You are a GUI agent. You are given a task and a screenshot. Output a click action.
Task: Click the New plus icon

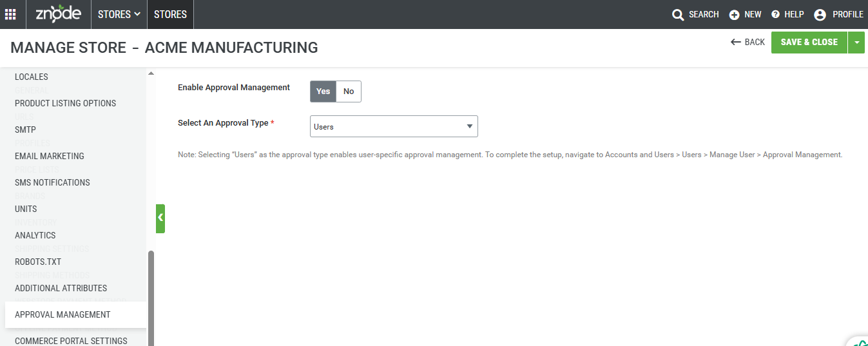tap(734, 15)
